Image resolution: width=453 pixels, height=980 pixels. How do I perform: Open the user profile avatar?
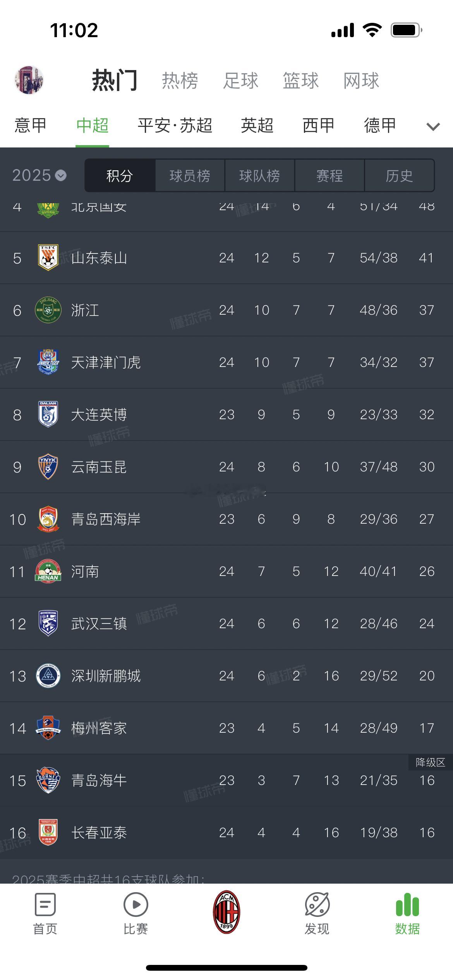(29, 80)
